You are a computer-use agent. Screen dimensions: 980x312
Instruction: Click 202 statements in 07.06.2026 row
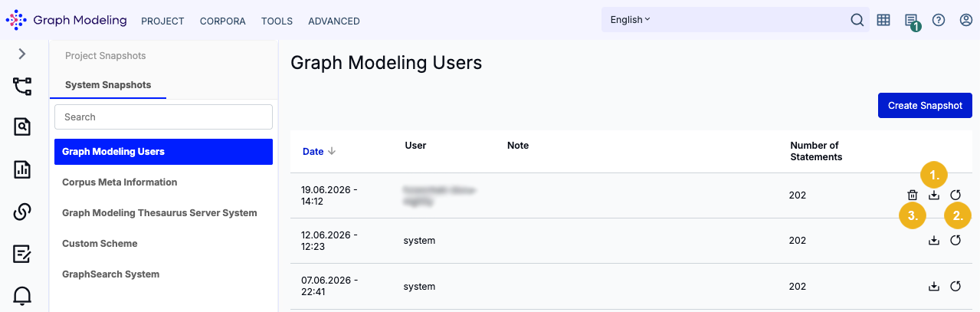click(798, 287)
